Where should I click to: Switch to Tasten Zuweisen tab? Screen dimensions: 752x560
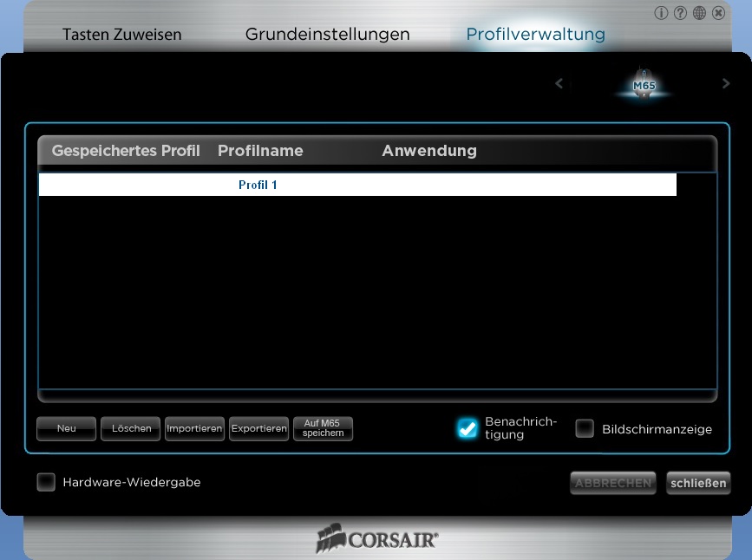coord(121,35)
